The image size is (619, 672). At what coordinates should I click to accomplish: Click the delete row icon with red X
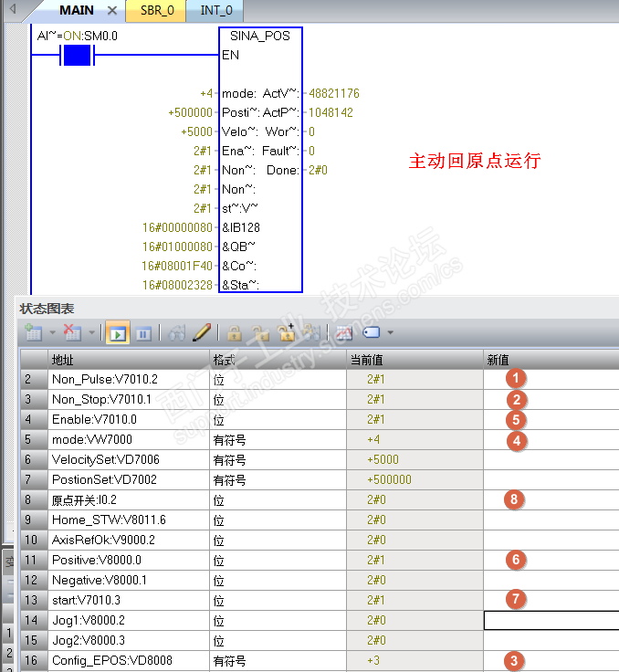[72, 332]
